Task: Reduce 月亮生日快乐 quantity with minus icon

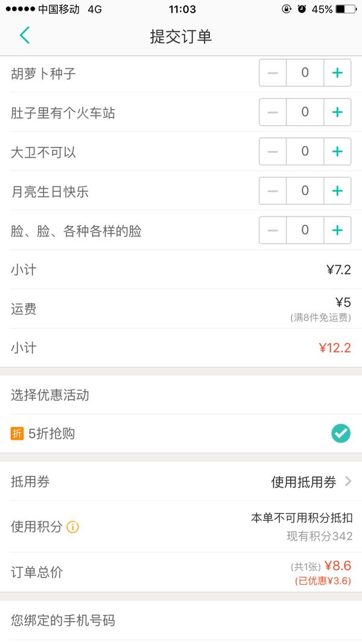Action: pyautogui.click(x=273, y=191)
